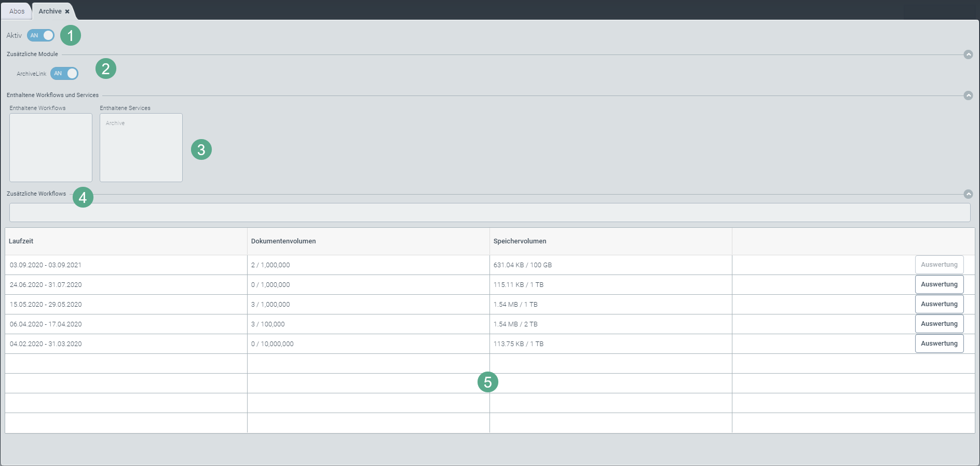Open Auswertung for 03.09.2020 - 03.09.2021
The width and height of the screenshot is (980, 466).
939,265
